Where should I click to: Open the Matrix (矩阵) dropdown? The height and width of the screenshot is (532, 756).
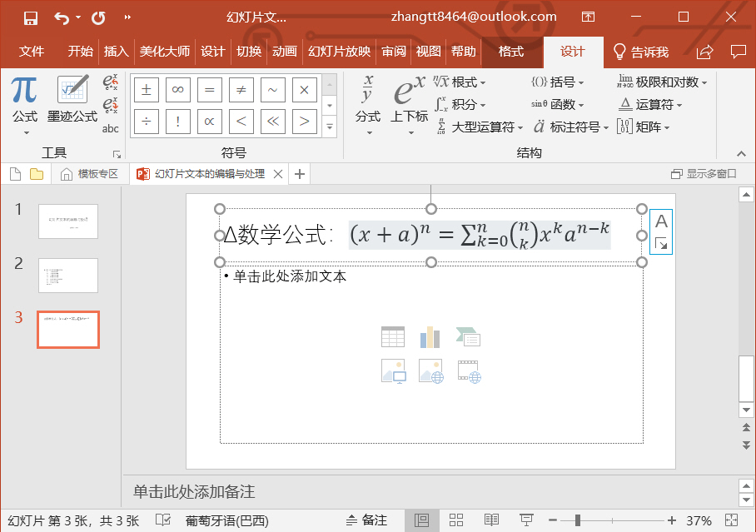click(644, 127)
